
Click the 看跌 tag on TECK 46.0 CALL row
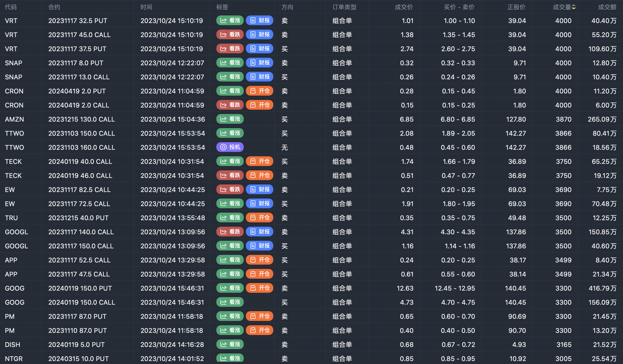click(230, 175)
